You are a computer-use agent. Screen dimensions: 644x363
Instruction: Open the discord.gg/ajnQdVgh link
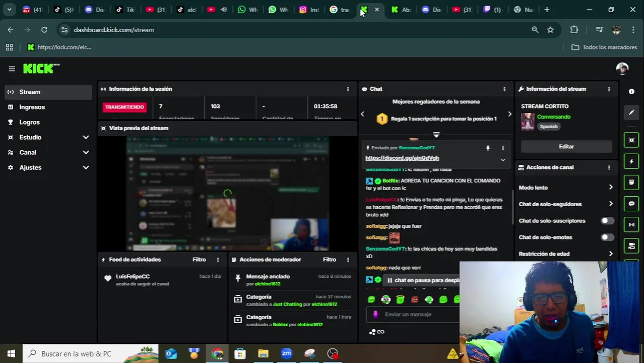point(402,158)
